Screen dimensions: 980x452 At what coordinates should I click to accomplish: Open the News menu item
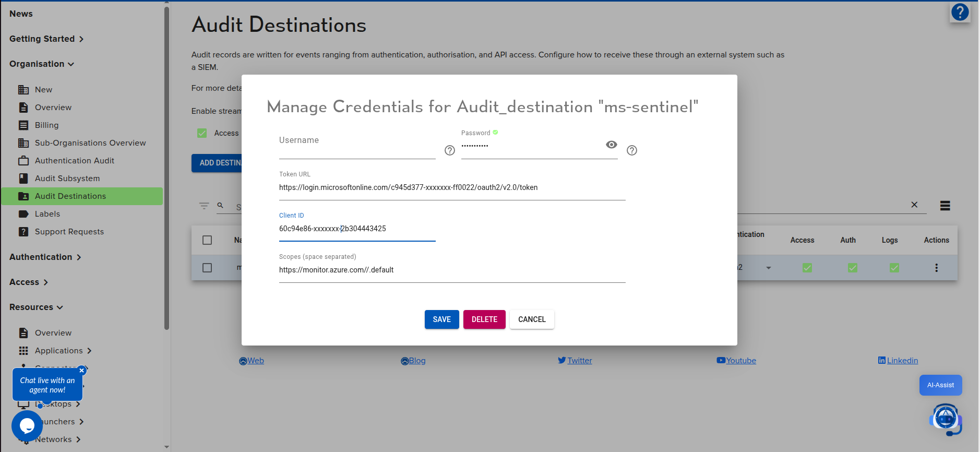pyautogui.click(x=21, y=14)
